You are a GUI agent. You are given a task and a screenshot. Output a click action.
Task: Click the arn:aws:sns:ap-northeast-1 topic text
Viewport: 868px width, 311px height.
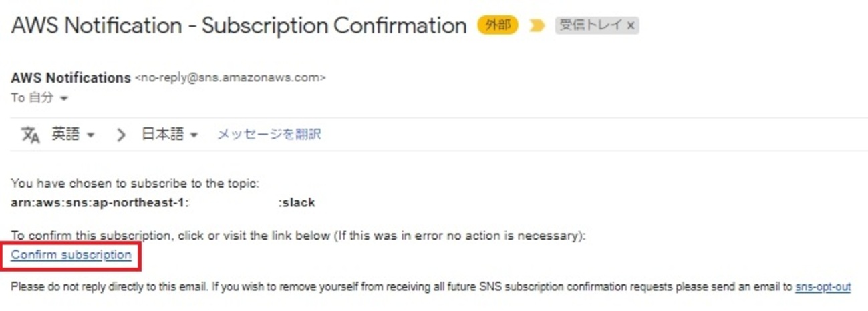tap(100, 202)
